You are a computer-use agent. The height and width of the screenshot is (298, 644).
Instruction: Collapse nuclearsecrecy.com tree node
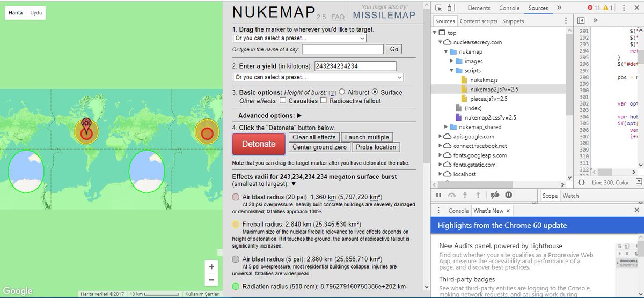[x=441, y=42]
